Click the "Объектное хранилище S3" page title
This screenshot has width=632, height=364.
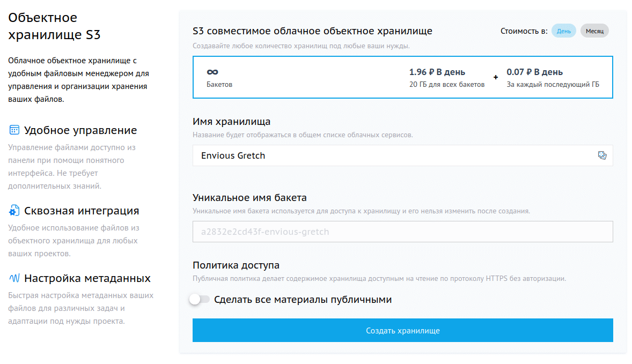coord(54,26)
